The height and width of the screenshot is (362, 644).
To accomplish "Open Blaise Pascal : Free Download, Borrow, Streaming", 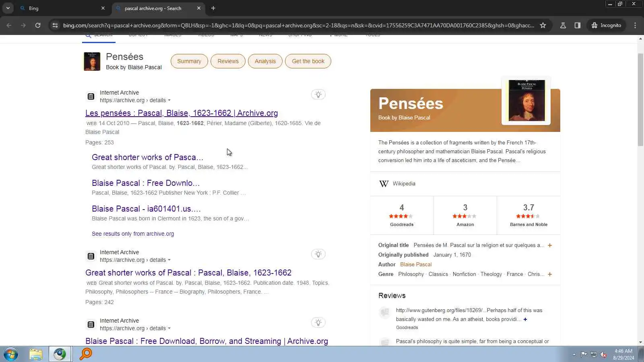I will [206, 341].
